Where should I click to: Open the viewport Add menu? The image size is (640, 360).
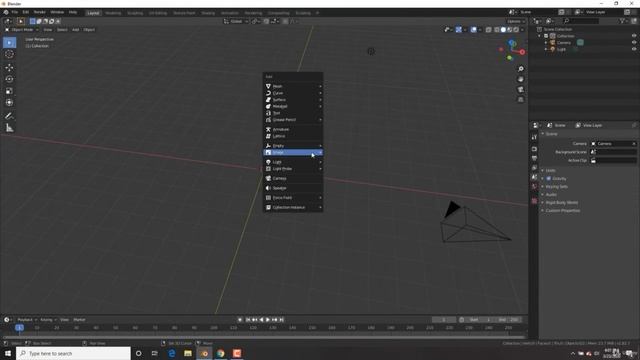tap(76, 30)
